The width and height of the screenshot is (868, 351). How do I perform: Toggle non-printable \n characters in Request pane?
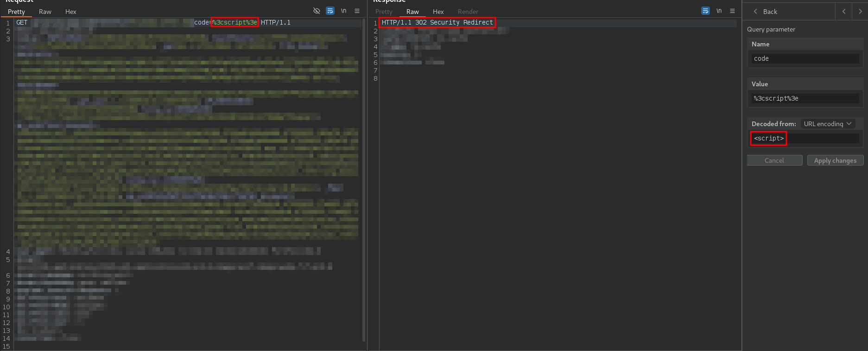[344, 11]
